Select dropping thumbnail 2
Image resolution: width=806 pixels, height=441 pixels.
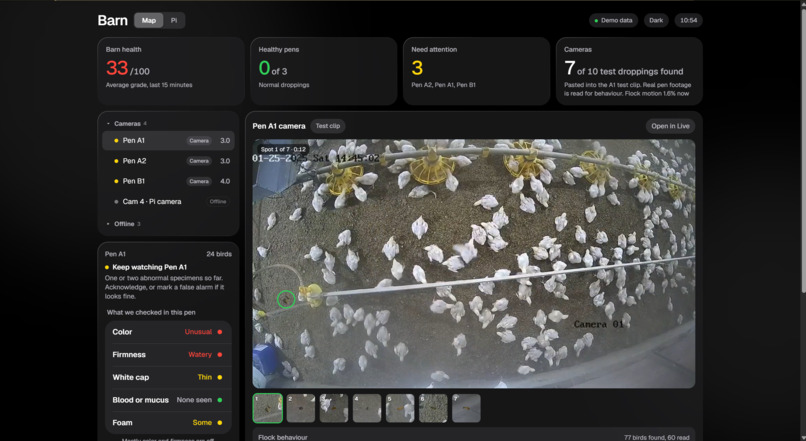click(301, 408)
